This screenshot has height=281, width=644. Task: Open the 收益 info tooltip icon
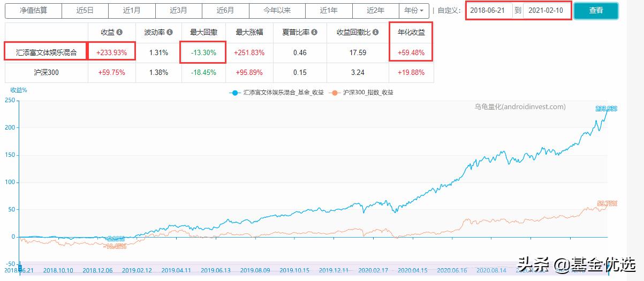tap(119, 32)
